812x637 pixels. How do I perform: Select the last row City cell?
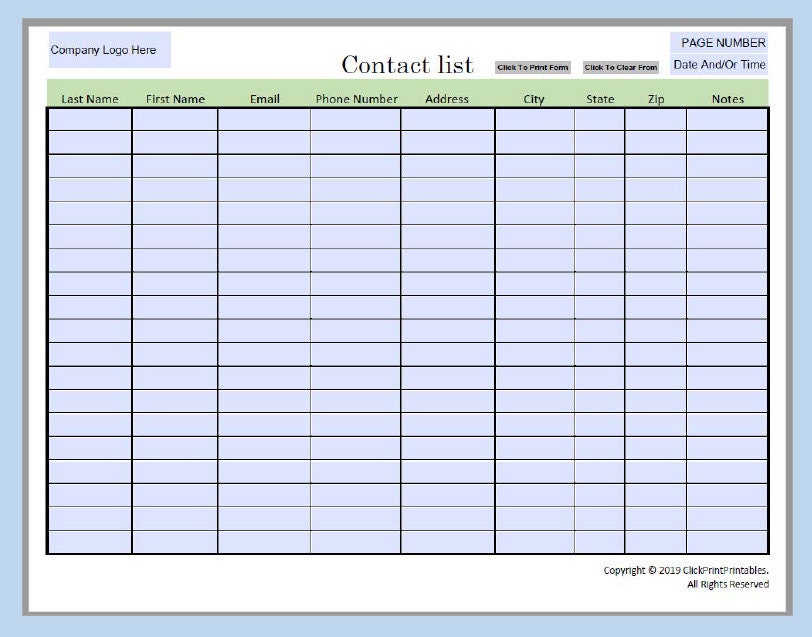click(535, 542)
